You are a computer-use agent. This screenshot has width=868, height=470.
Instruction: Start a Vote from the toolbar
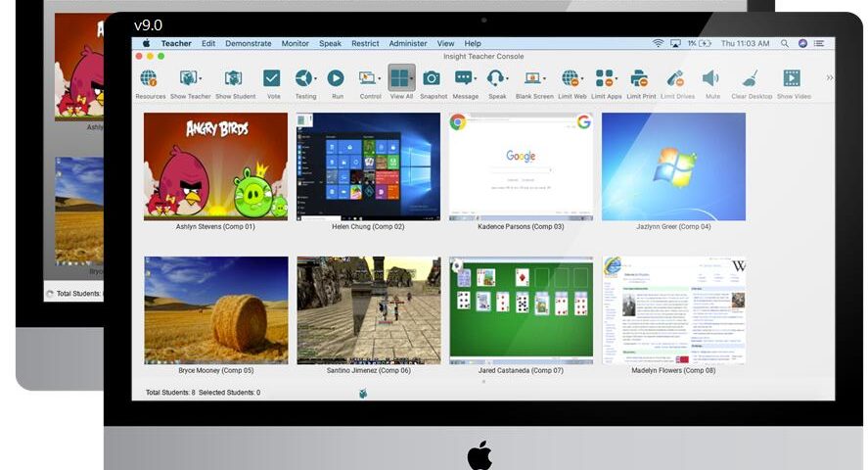tap(273, 79)
